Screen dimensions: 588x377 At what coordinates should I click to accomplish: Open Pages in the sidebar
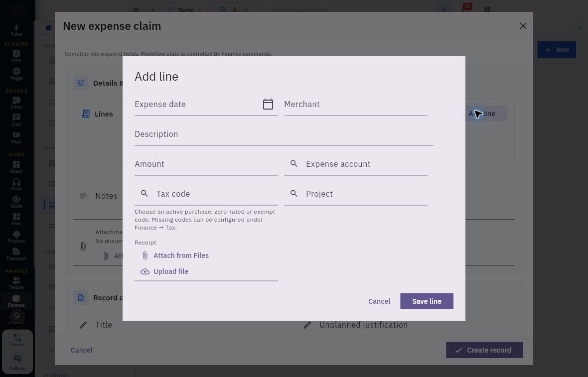click(x=16, y=74)
